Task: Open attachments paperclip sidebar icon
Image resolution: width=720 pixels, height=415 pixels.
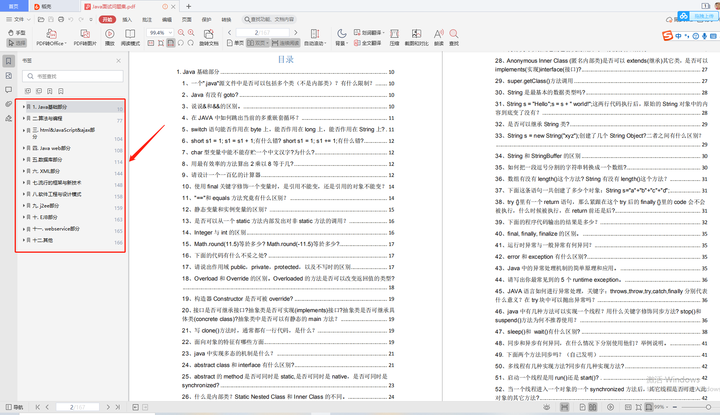Action: tap(9, 104)
